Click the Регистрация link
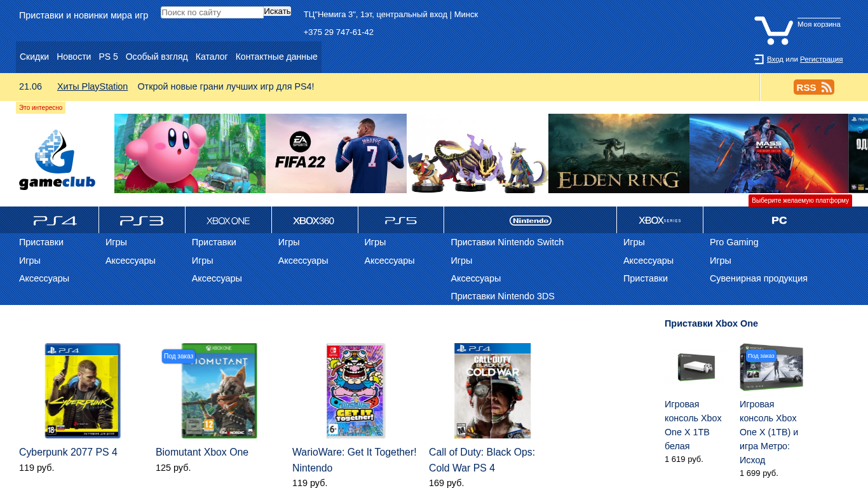The image size is (868, 488). (x=821, y=59)
